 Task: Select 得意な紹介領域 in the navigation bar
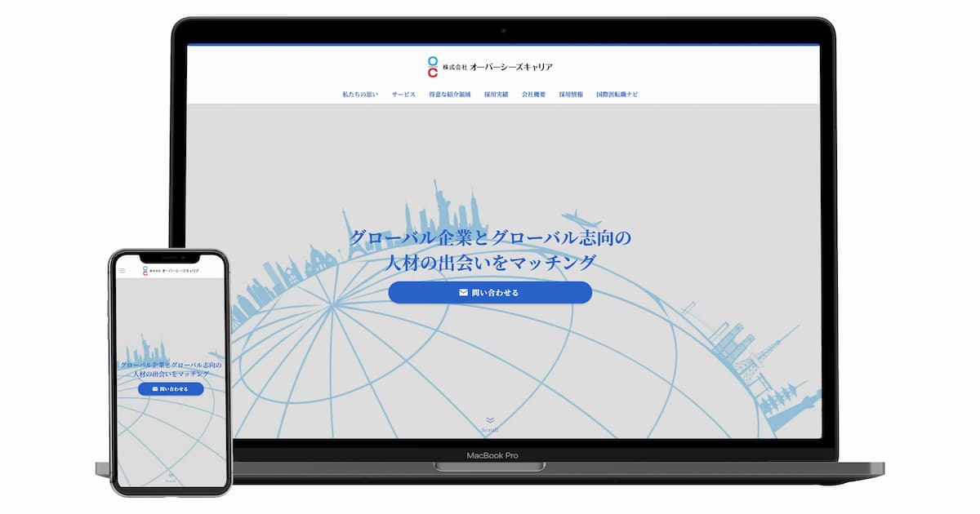coord(450,93)
